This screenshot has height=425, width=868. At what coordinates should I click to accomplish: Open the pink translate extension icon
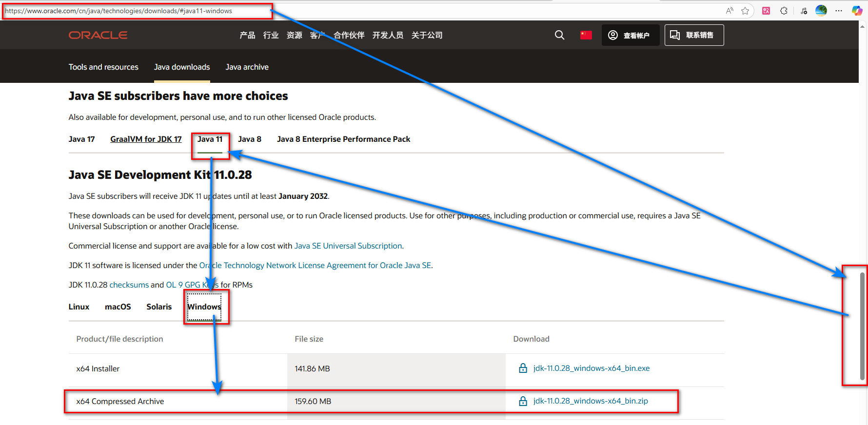click(766, 11)
